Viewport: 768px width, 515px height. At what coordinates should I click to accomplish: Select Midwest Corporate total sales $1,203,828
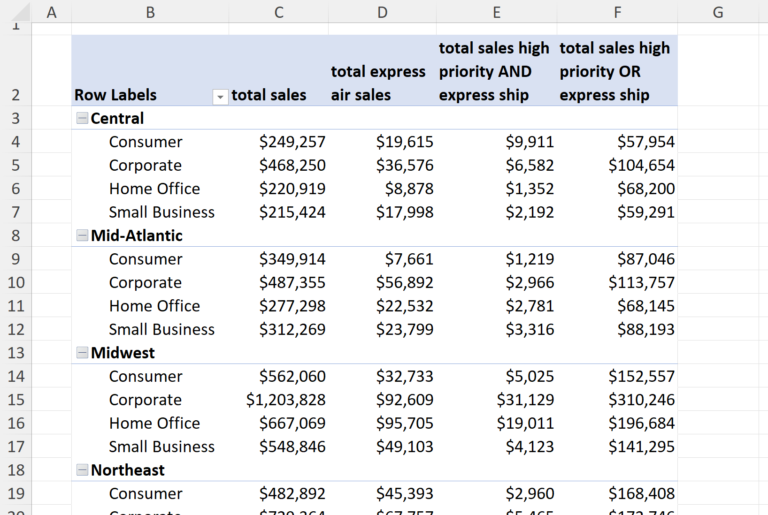point(286,400)
